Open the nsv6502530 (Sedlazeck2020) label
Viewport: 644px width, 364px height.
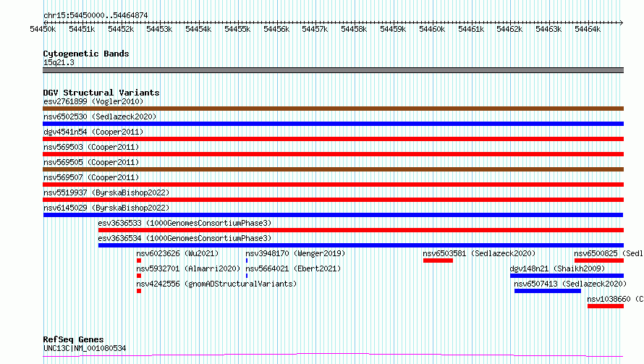point(100,117)
